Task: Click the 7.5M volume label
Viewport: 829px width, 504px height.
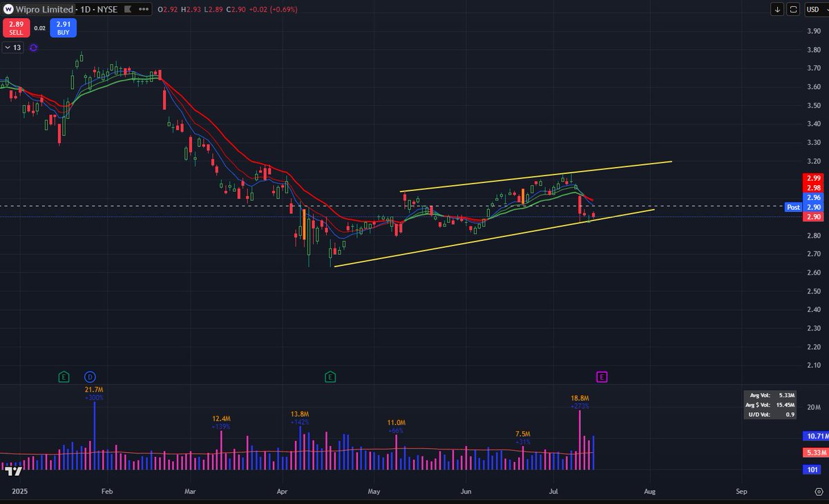Action: tap(523, 434)
